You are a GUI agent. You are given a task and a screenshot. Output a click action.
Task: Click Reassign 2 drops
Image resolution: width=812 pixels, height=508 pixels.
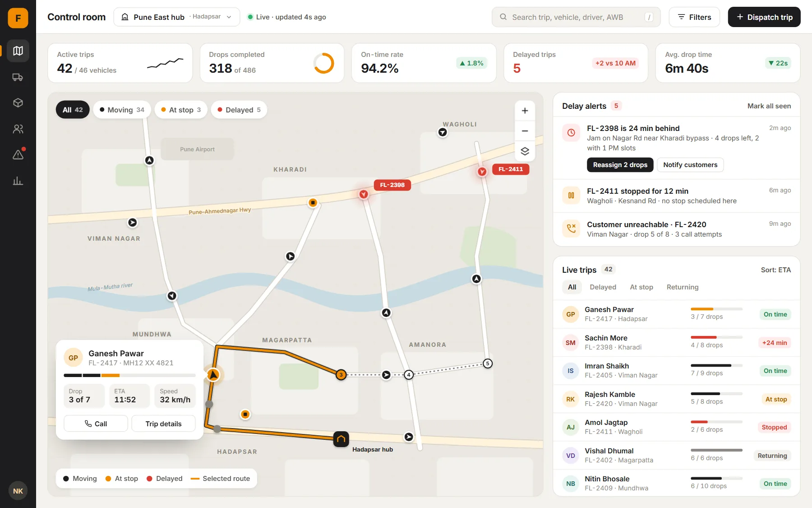(x=620, y=165)
